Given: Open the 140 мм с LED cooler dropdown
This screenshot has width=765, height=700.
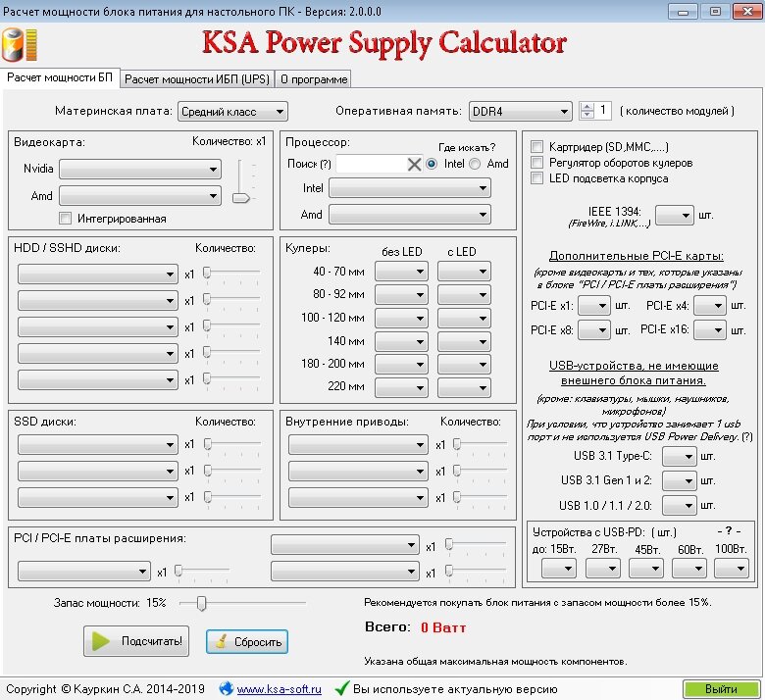Looking at the screenshot, I should click(x=464, y=342).
